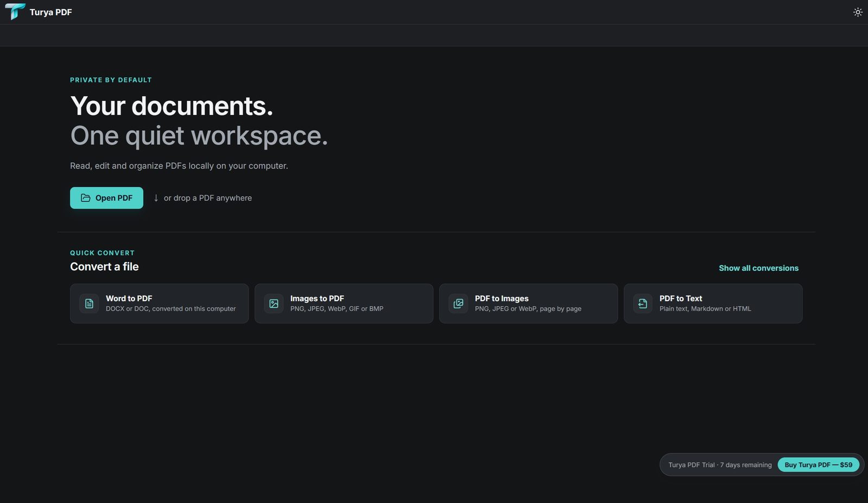Choose the PDF to Text card
The image size is (868, 503).
[x=713, y=303]
